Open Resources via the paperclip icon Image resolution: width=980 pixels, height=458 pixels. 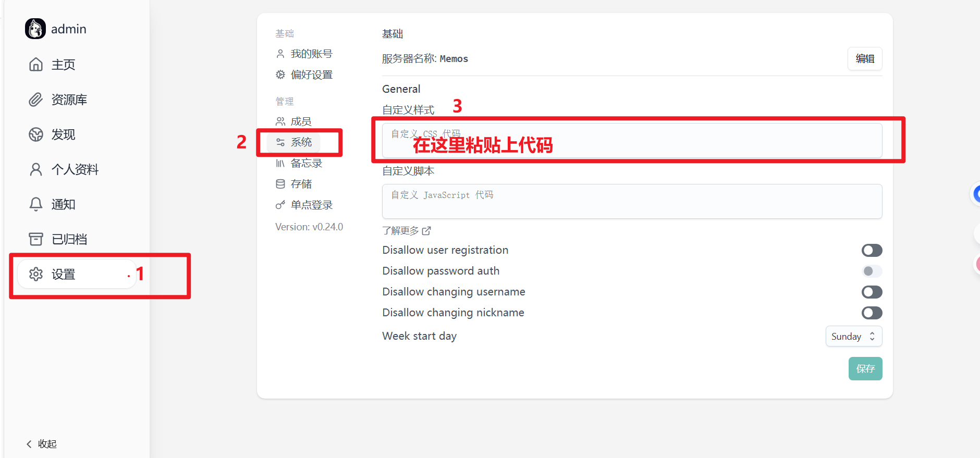click(x=36, y=100)
